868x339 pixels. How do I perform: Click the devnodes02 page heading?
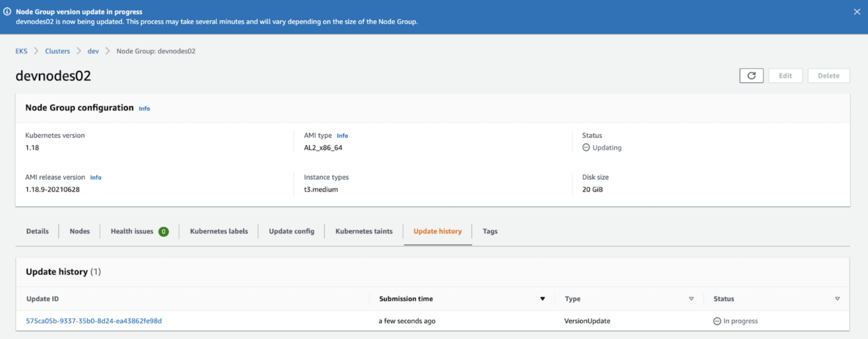coord(53,76)
